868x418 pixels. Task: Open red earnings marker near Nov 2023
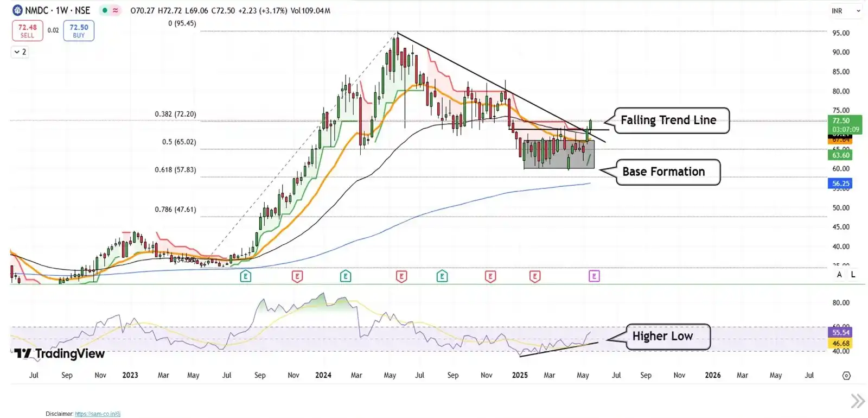297,276
